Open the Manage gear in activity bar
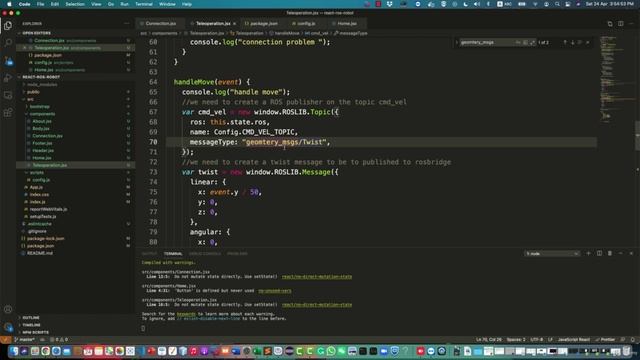Screen dimensions: 640x360 click(8, 327)
